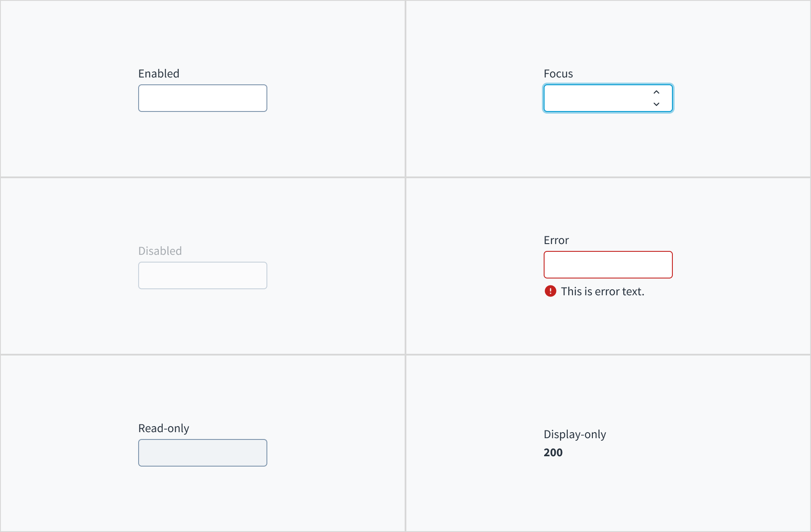
Task: Click the Disabled input box
Action: coord(202,275)
